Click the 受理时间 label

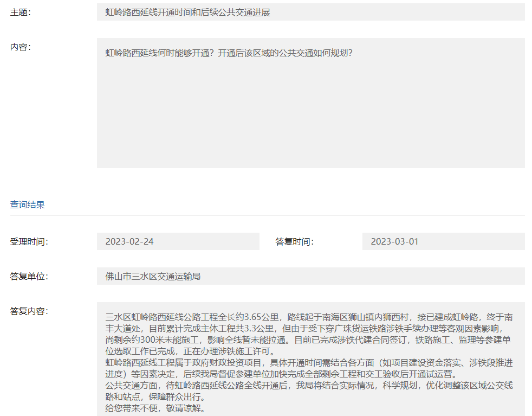[29, 242]
